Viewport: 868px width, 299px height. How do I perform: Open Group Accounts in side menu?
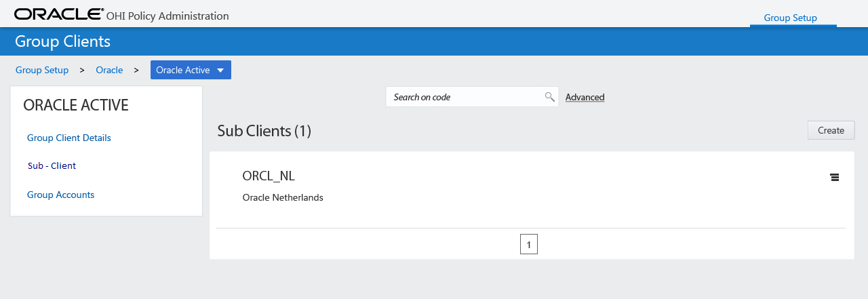60,195
